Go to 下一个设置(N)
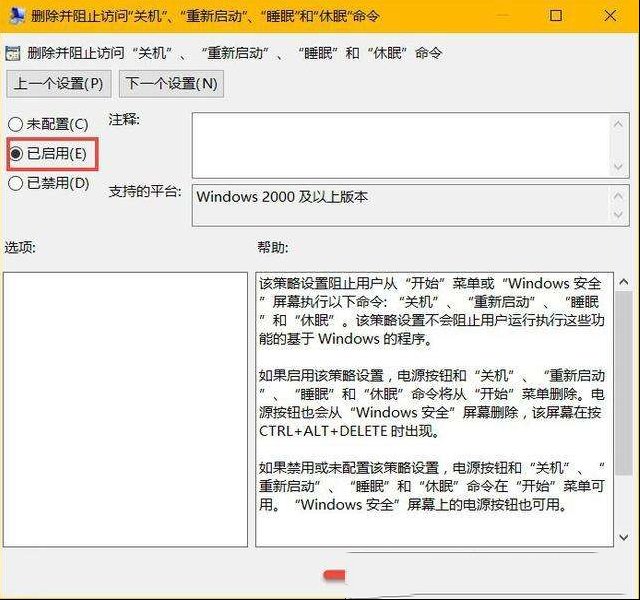 (x=171, y=84)
